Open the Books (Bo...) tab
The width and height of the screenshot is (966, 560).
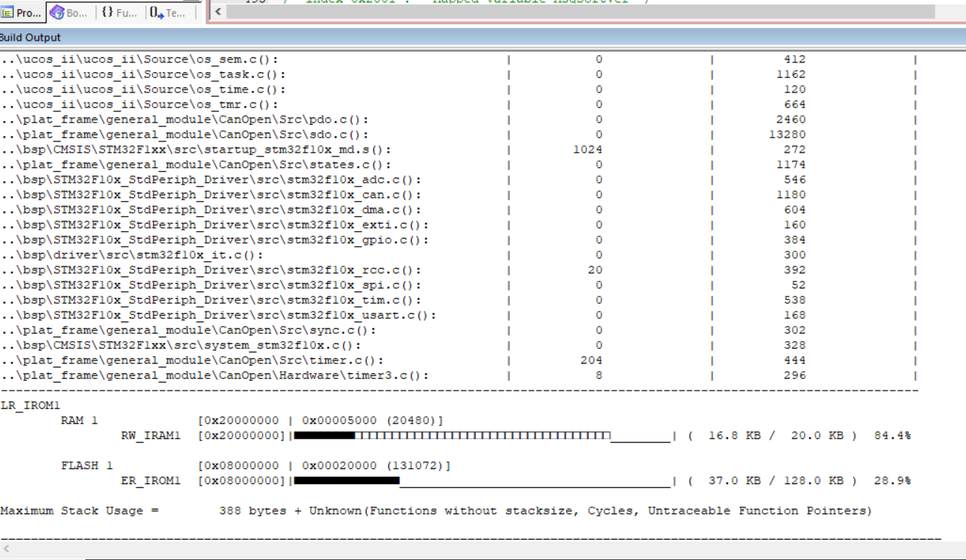tap(69, 12)
